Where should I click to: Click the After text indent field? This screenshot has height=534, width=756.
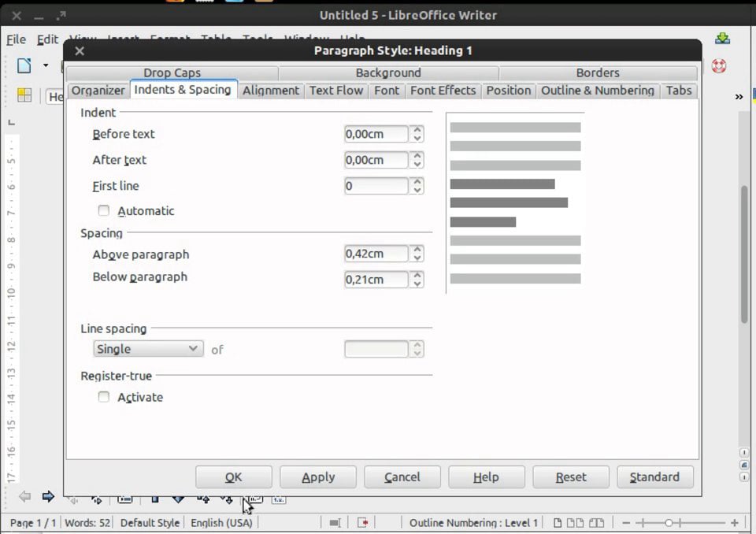(376, 160)
